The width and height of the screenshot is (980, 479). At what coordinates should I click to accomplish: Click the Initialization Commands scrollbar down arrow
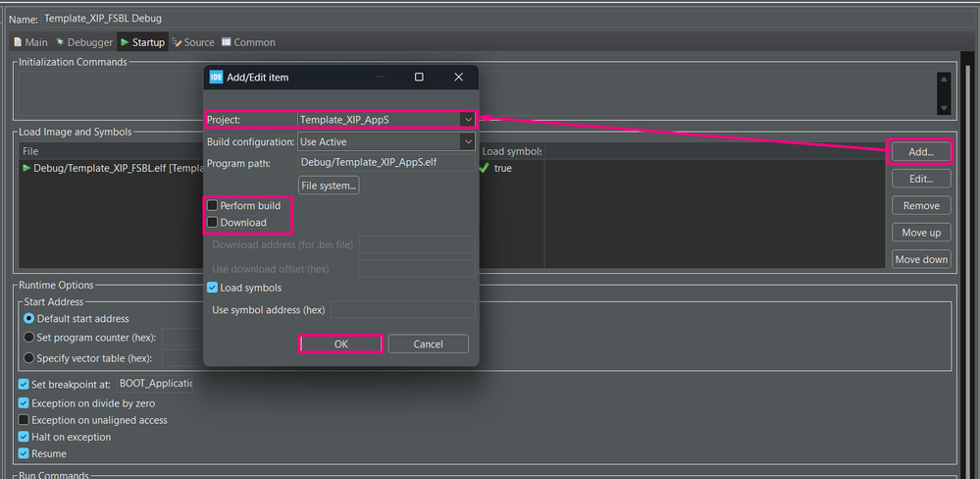tap(944, 108)
